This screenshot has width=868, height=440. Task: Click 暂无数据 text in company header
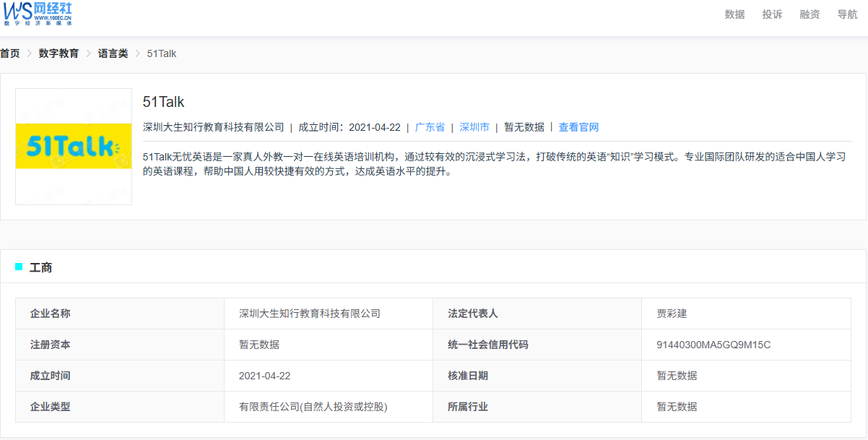(524, 127)
